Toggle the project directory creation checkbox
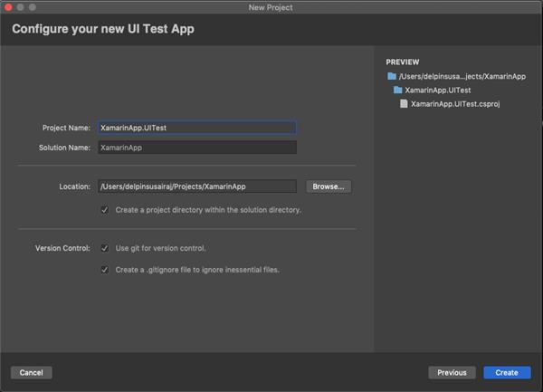 pos(105,210)
